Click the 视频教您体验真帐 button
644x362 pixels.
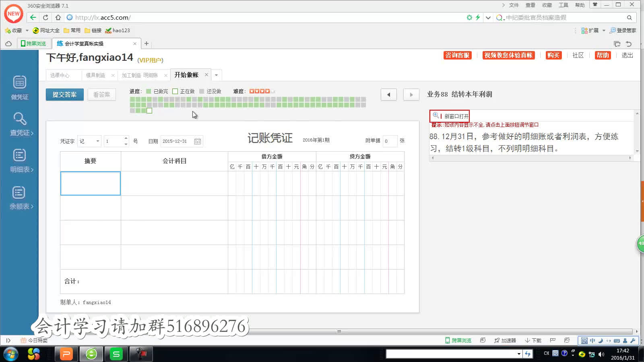(508, 55)
